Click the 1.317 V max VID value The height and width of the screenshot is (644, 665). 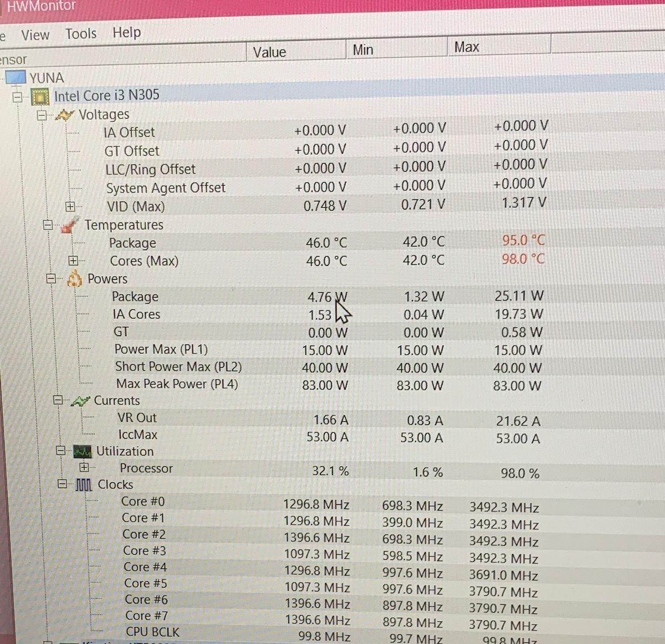pos(524,203)
